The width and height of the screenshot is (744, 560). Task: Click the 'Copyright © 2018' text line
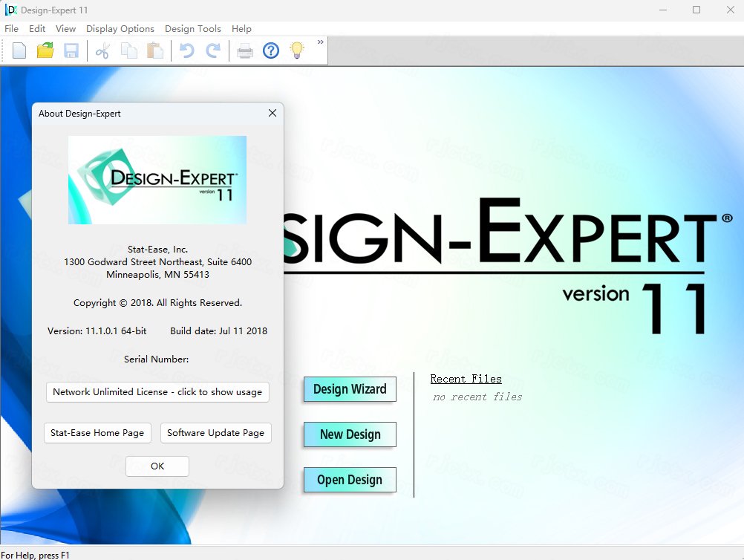(157, 303)
